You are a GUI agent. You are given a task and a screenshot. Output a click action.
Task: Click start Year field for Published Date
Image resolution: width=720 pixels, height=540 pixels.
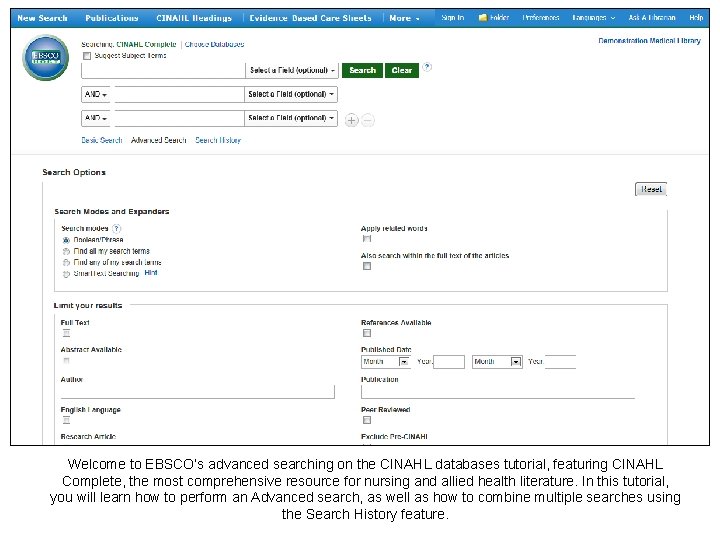[x=449, y=362]
